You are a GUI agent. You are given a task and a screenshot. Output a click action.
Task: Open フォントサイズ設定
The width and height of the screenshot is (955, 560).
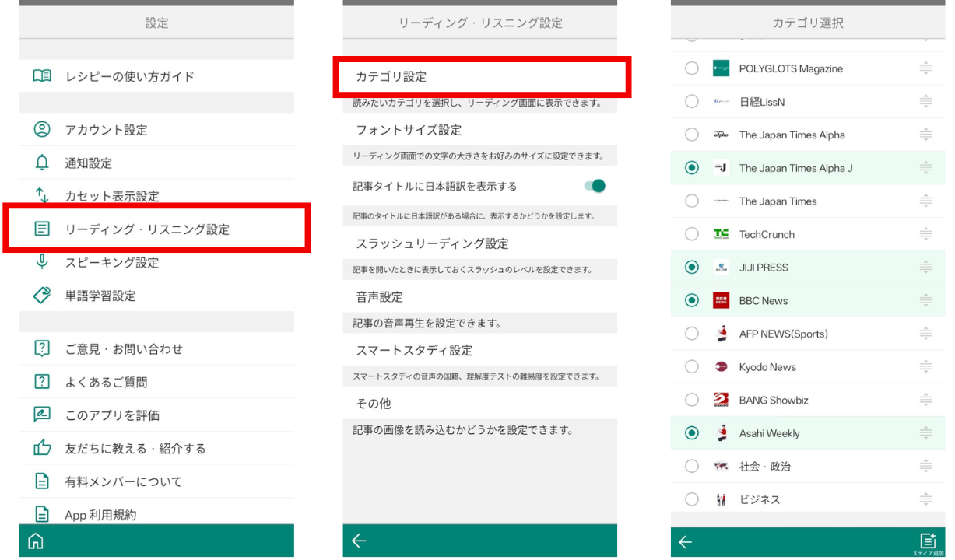coord(409,130)
